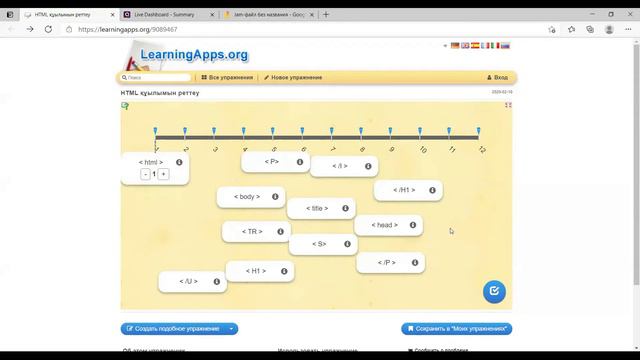Switch site language to English flag
640x360 pixels.
pos(465,45)
